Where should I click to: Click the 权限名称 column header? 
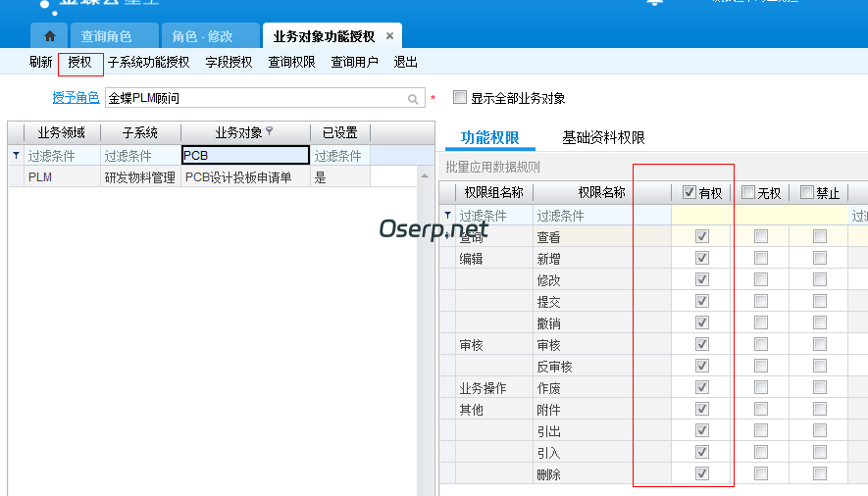tap(602, 192)
